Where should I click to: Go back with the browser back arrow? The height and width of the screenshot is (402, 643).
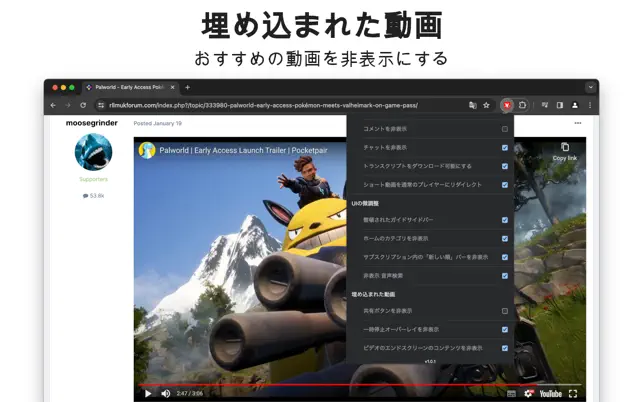pos(53,105)
